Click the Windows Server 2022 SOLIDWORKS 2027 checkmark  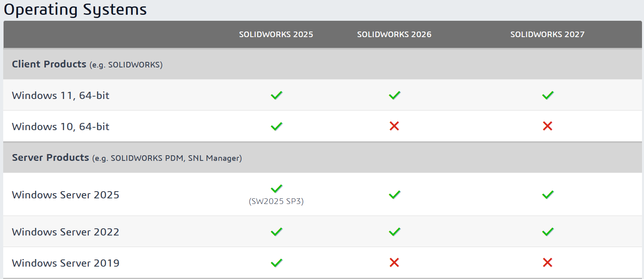click(x=548, y=232)
